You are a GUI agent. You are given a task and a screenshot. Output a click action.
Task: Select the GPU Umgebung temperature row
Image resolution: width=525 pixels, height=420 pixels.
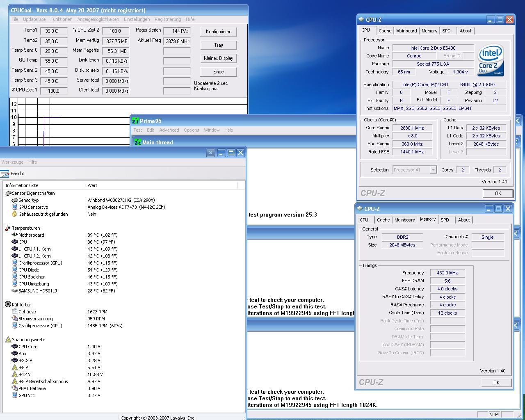[x=123, y=284]
